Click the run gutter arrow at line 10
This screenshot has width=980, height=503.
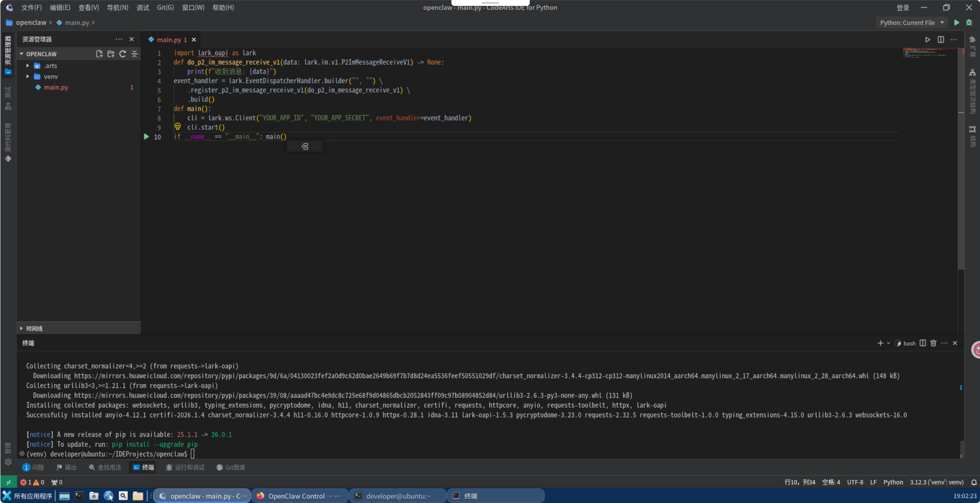[146, 137]
